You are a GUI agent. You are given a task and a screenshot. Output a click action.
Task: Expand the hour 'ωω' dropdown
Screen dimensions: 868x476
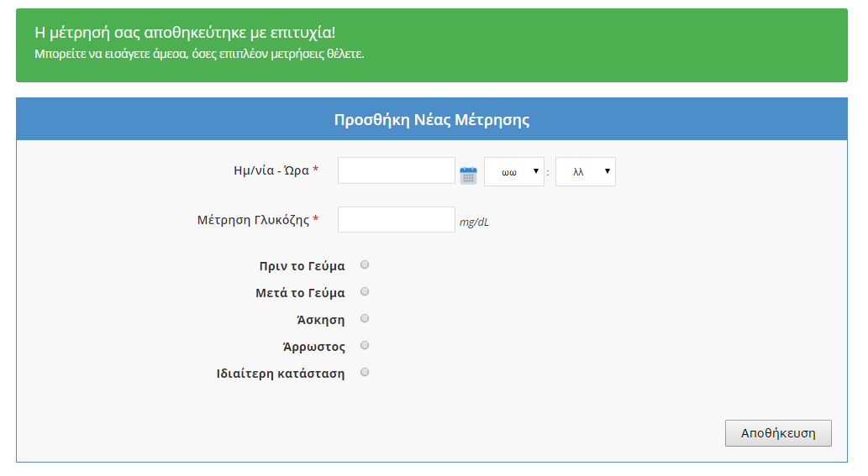pos(514,171)
